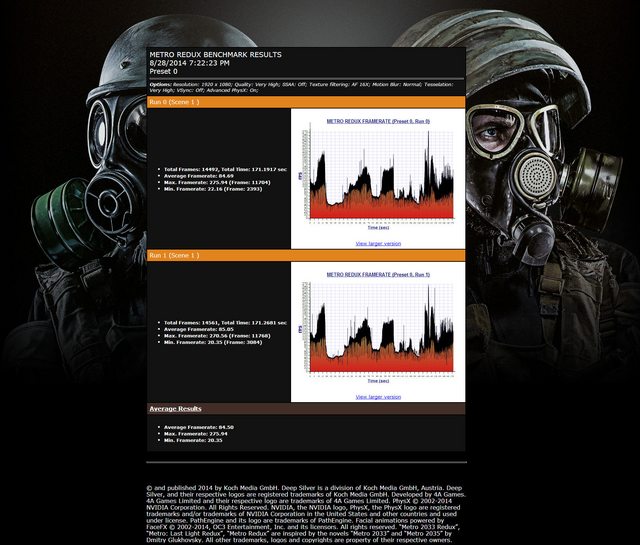
Task: Click 'Time (sec)' axis label under Run 0 graph
Action: [x=378, y=227]
